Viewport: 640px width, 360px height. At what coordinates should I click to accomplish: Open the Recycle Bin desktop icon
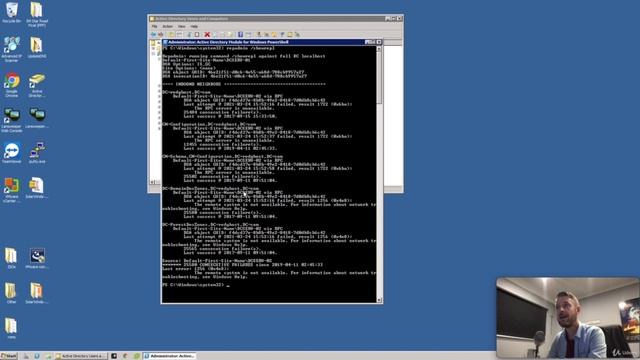[x=11, y=12]
